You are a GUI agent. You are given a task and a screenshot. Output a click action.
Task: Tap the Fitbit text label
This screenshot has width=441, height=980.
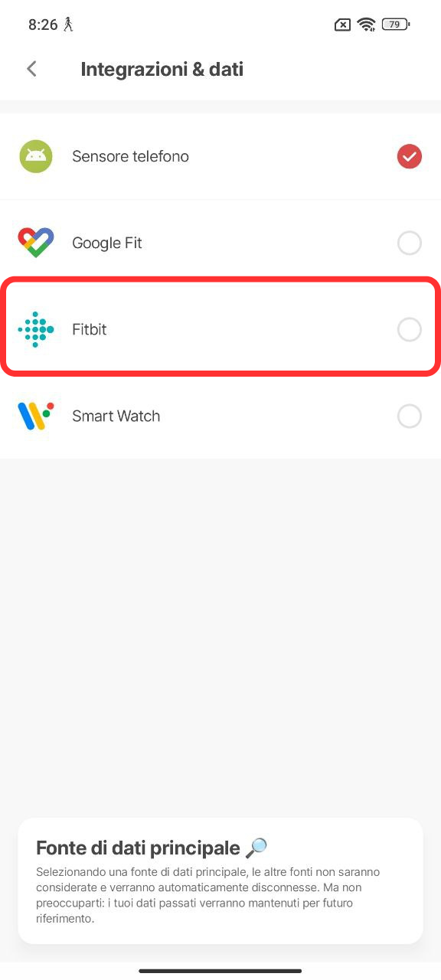point(90,330)
